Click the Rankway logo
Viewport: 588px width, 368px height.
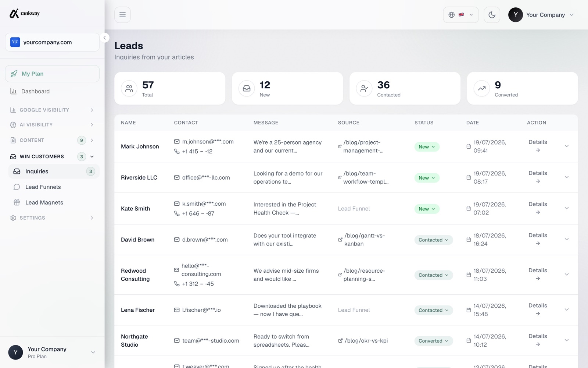point(24,14)
